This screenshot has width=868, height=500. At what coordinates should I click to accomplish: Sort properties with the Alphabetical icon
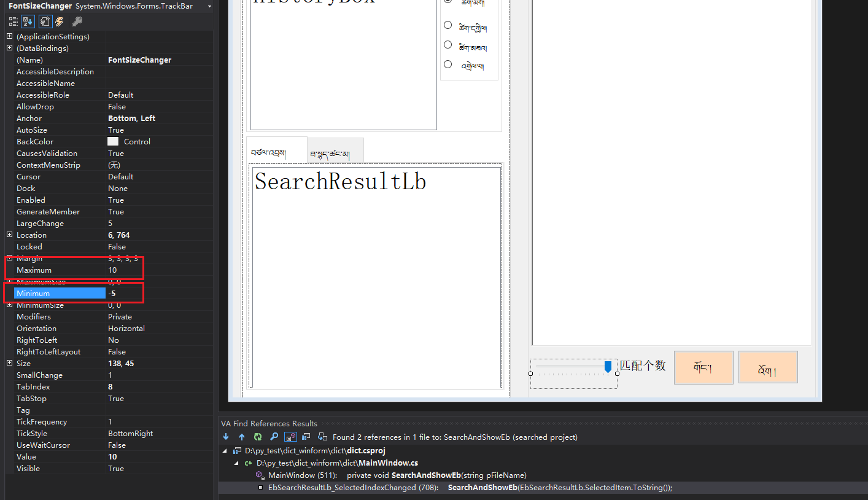click(28, 21)
